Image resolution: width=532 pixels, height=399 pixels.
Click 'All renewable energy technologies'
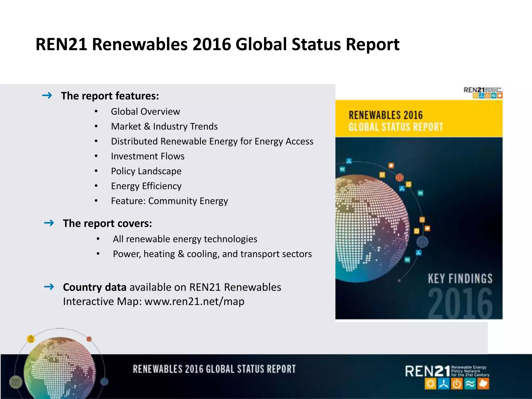[185, 239]
